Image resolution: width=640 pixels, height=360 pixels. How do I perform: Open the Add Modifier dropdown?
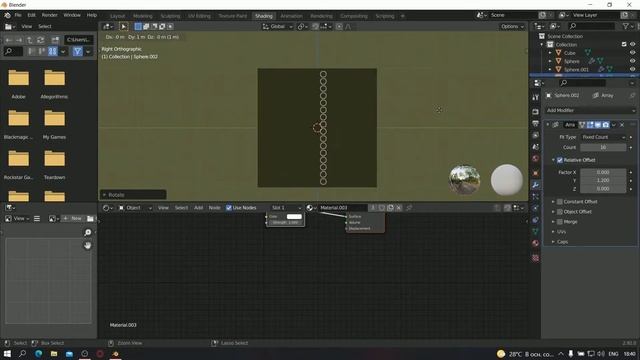(x=591, y=110)
